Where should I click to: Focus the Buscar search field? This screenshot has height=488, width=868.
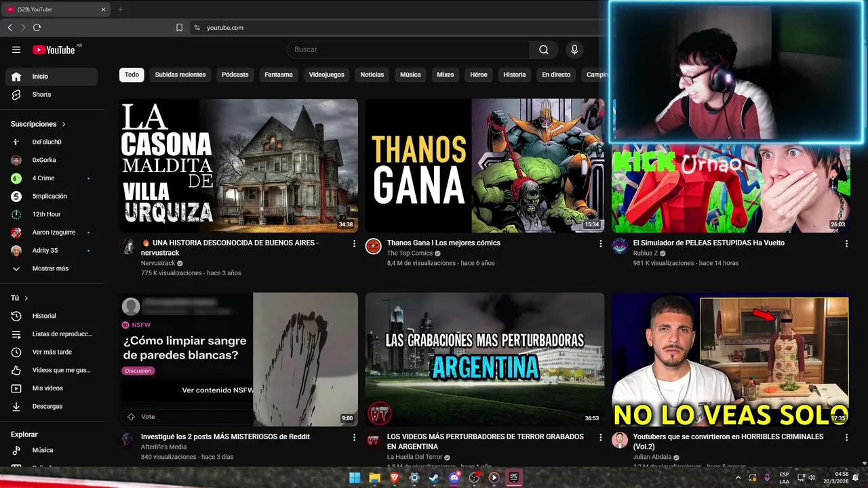[408, 49]
